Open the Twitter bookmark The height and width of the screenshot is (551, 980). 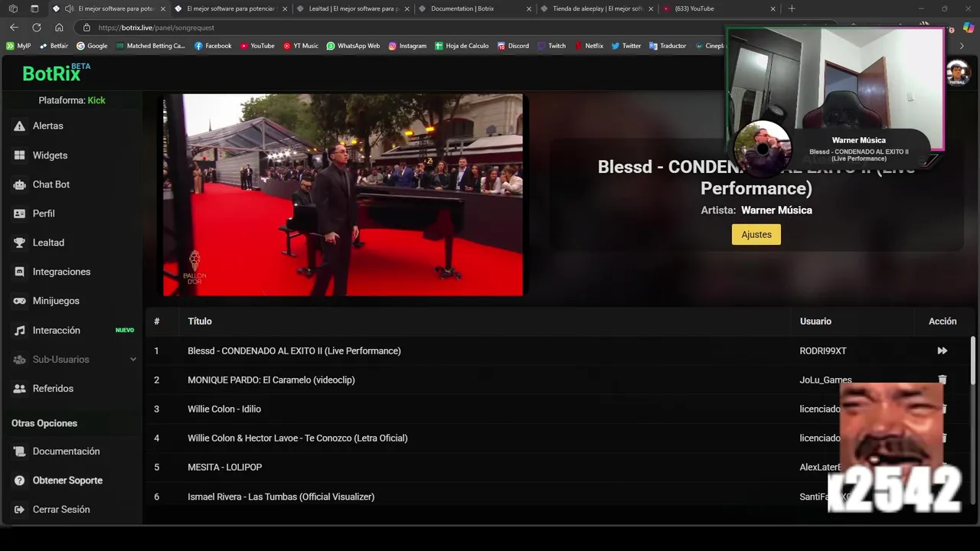coord(626,46)
